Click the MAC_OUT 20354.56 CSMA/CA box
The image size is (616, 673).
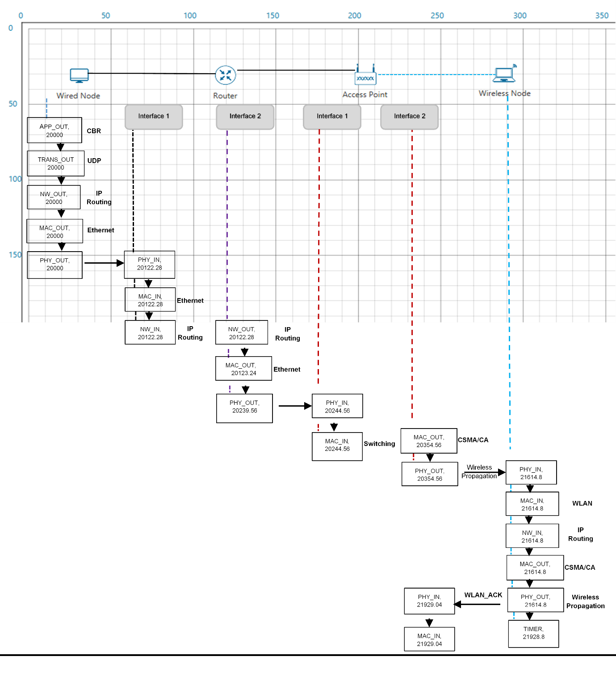[x=429, y=441]
